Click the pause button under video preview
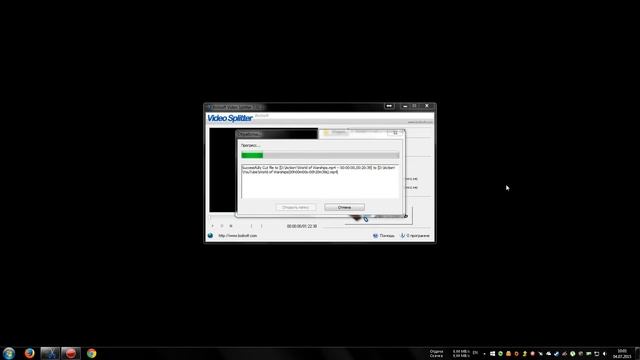Image resolution: width=640 pixels, height=360 pixels. click(x=222, y=226)
